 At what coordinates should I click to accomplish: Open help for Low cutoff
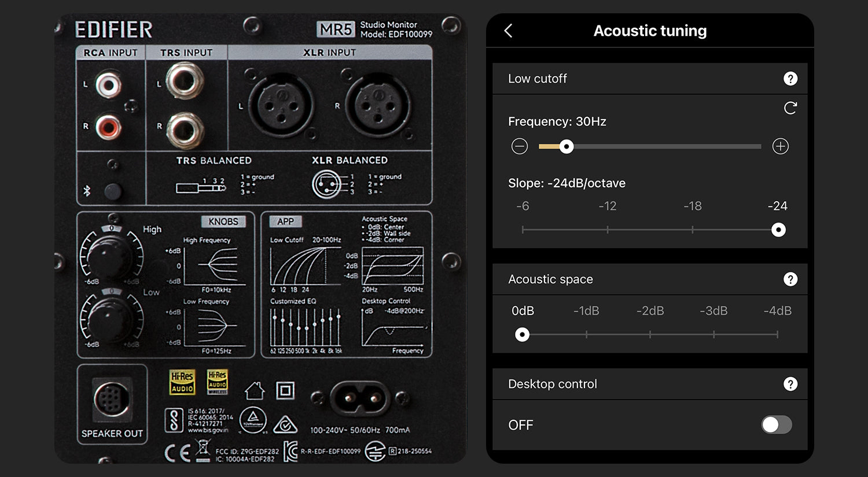(x=790, y=79)
